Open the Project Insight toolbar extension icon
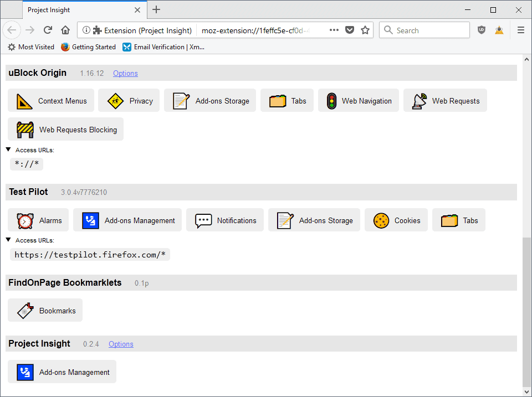Viewport: 532px width, 397px height. [x=499, y=30]
